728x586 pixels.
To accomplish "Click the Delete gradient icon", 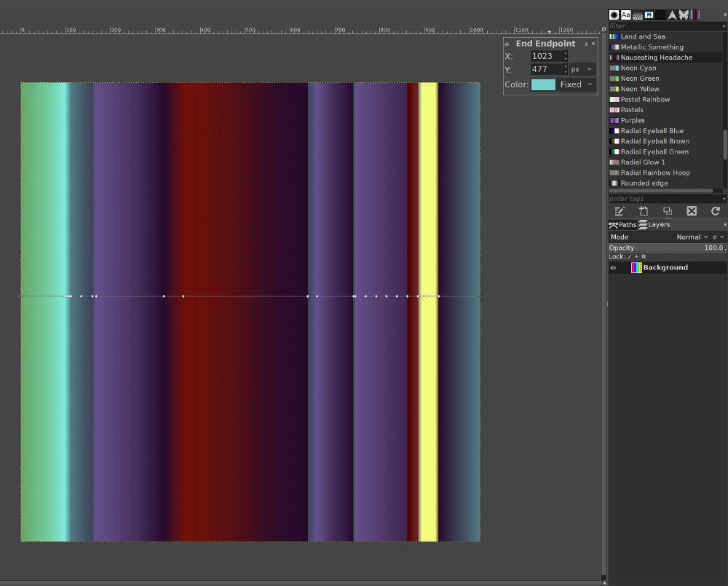I will click(x=692, y=211).
